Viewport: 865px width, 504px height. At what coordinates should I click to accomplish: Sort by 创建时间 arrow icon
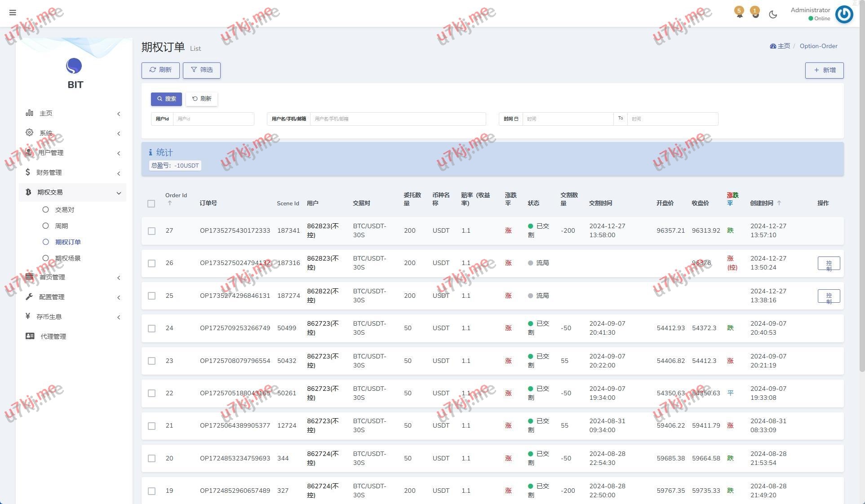[x=779, y=203]
